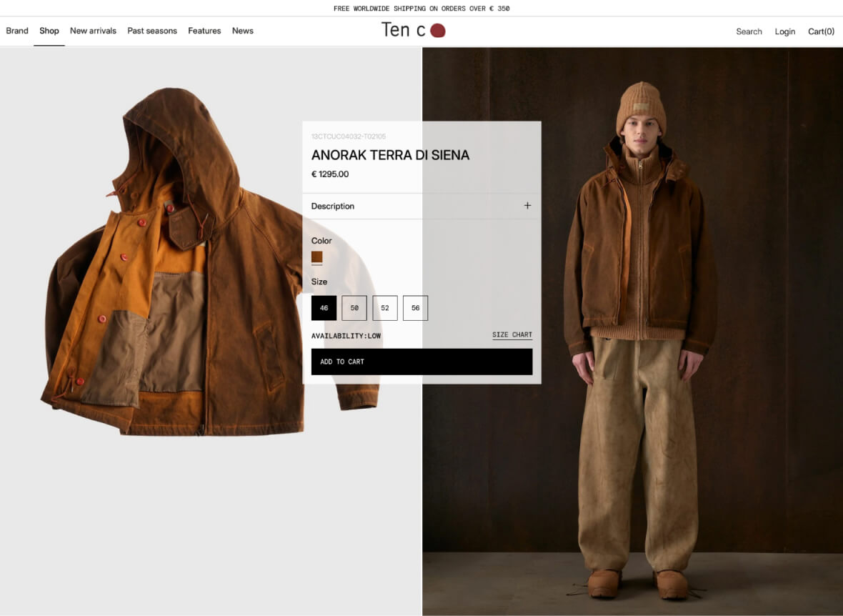This screenshot has height=616, width=843.
Task: Open the Brand menu
Action: point(17,31)
